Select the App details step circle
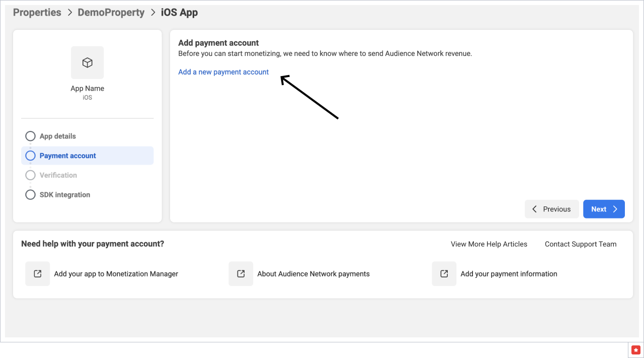This screenshot has width=644, height=358. [30, 136]
